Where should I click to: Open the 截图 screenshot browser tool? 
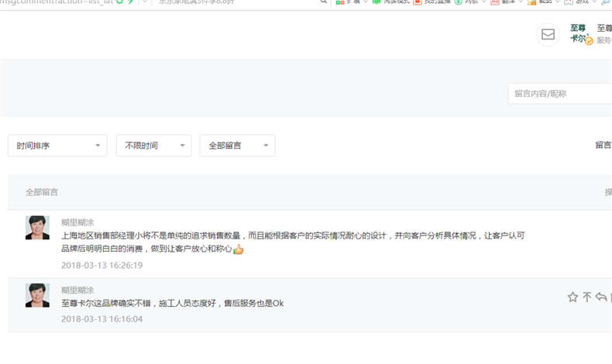(542, 2)
